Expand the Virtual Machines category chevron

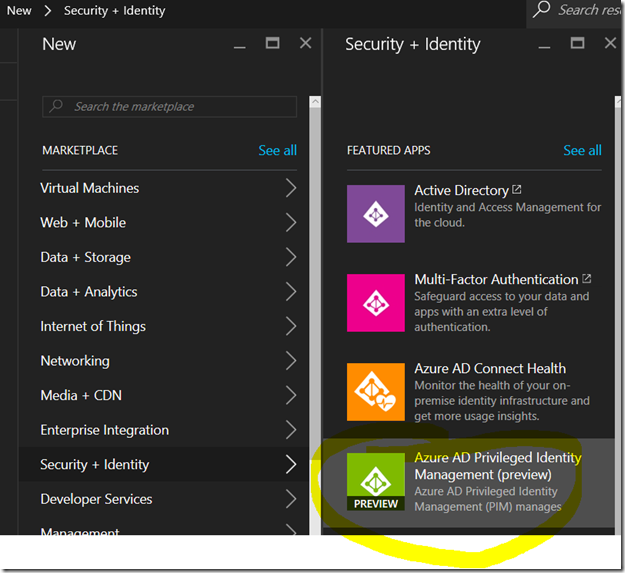coord(290,188)
